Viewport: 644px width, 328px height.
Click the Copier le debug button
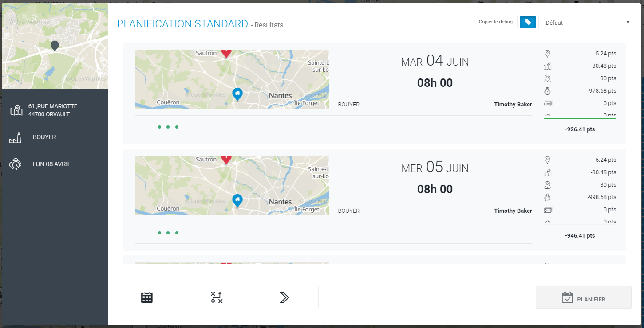pos(495,22)
